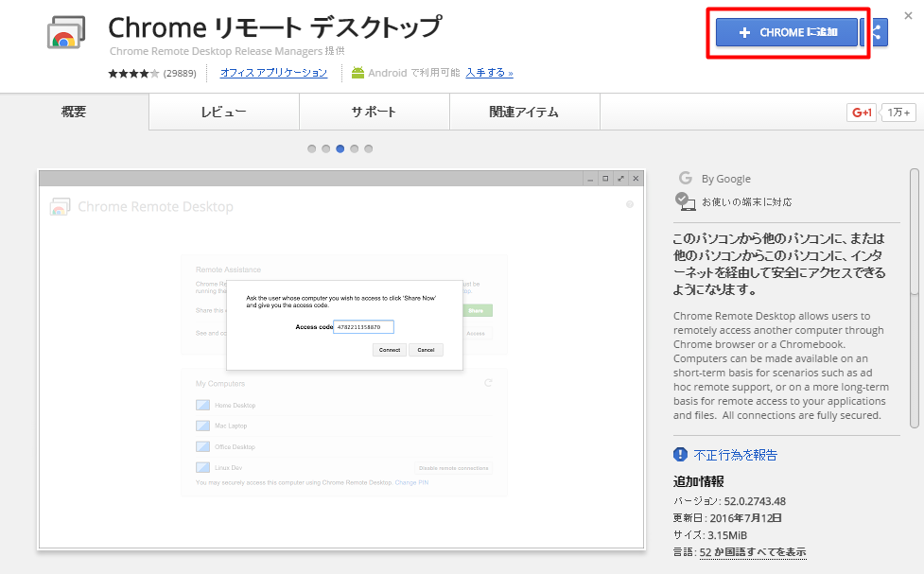Click the star rating next to (29889)
This screenshot has width=924, height=574.
point(133,73)
